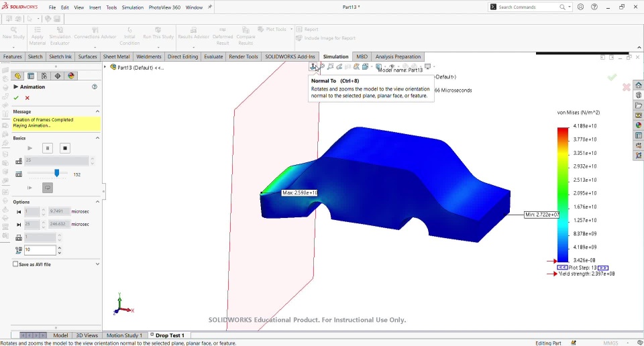Click the Run This Study button

tap(158, 34)
